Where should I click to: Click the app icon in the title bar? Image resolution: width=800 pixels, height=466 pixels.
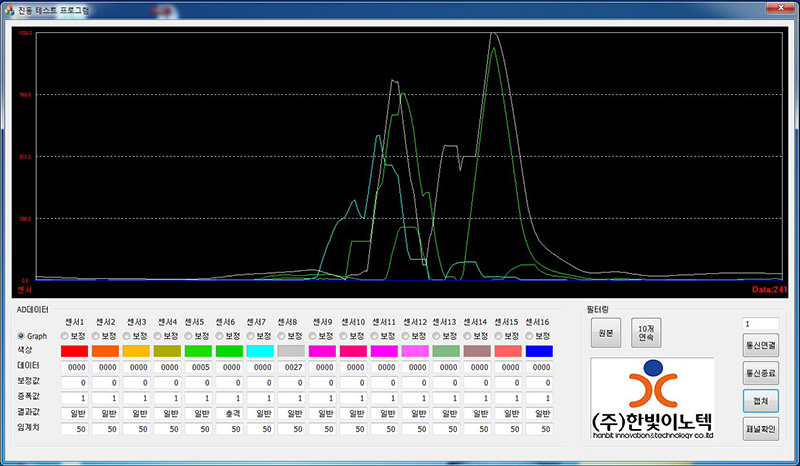(x=9, y=8)
